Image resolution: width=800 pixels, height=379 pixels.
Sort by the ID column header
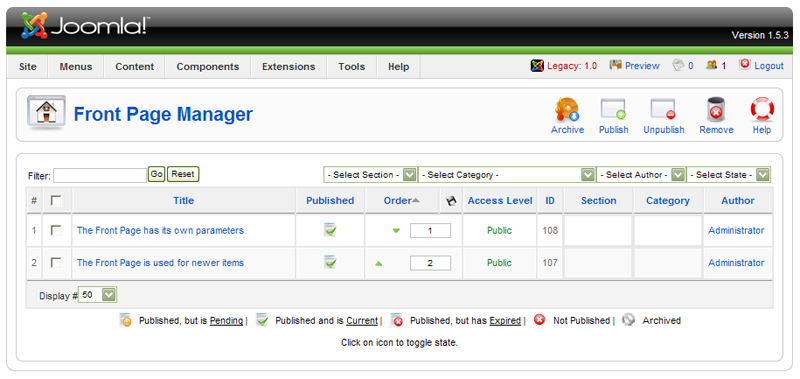(x=550, y=200)
